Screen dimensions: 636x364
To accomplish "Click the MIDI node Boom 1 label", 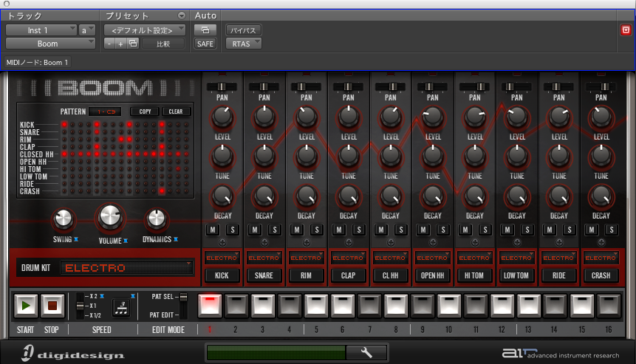I will pyautogui.click(x=38, y=63).
